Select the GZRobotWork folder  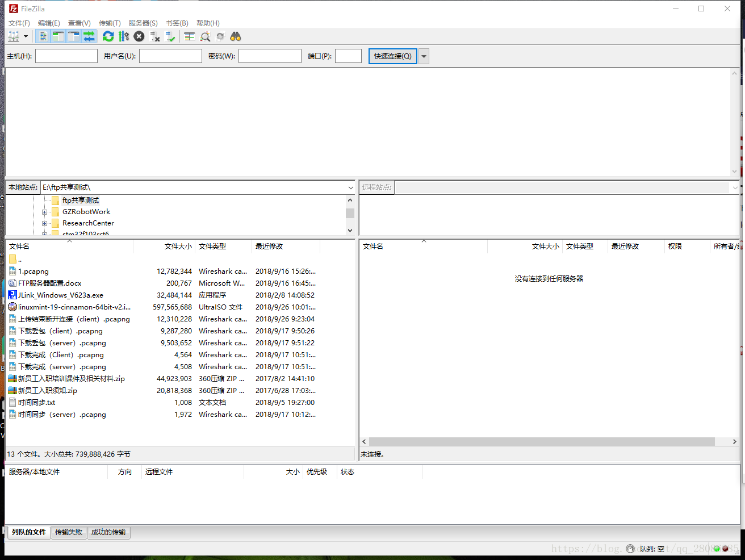(86, 212)
